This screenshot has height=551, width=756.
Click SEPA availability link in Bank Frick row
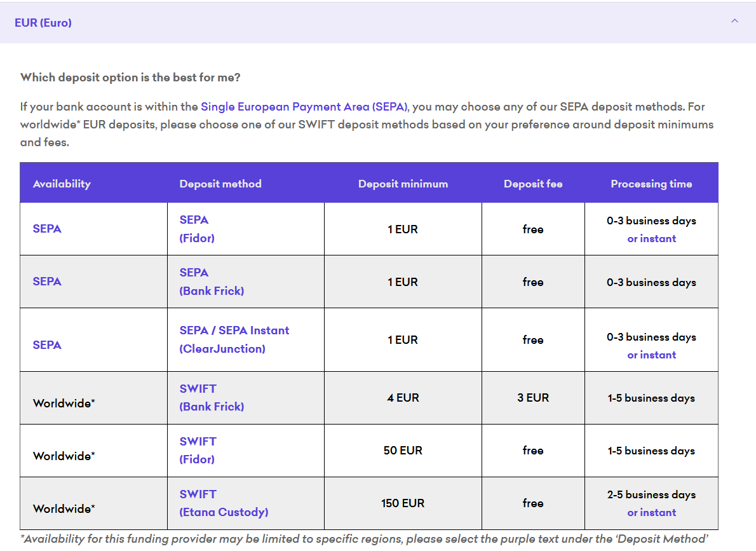click(x=47, y=282)
